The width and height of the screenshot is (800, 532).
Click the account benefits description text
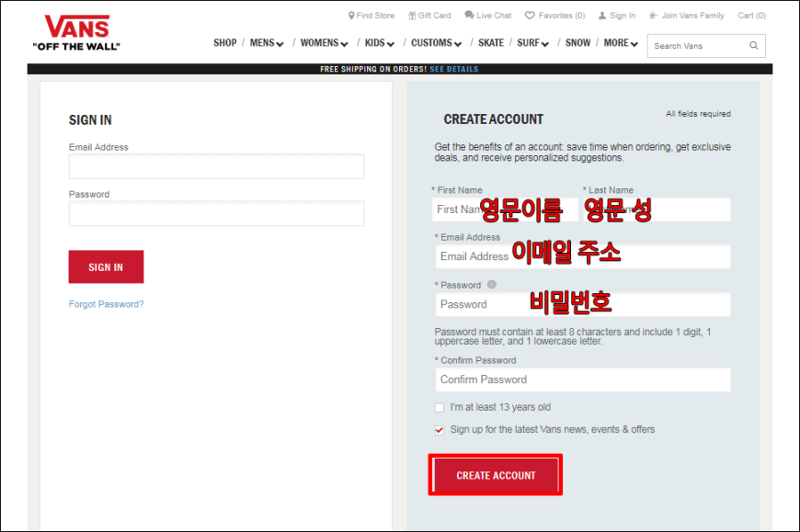click(x=582, y=153)
